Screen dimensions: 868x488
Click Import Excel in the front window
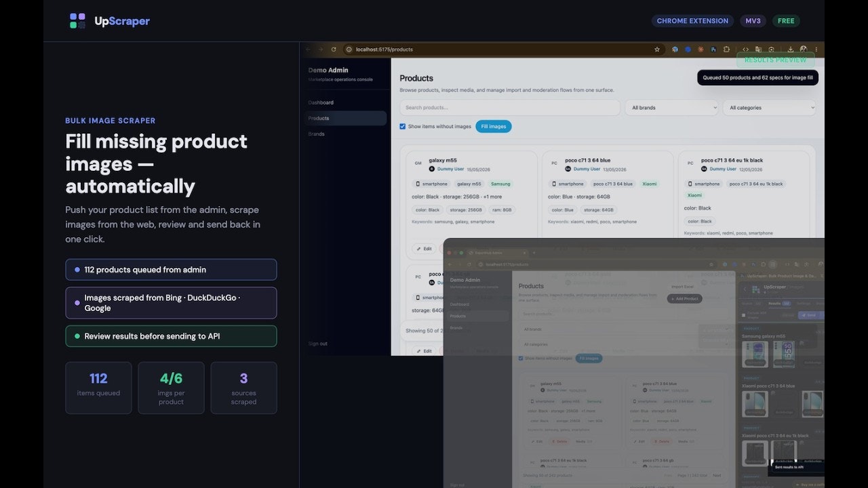click(x=682, y=287)
